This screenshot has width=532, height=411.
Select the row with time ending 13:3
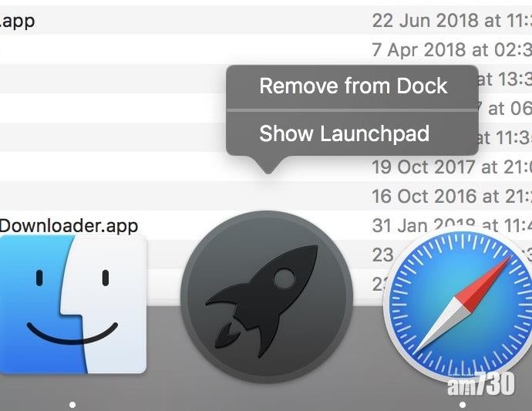click(x=505, y=79)
